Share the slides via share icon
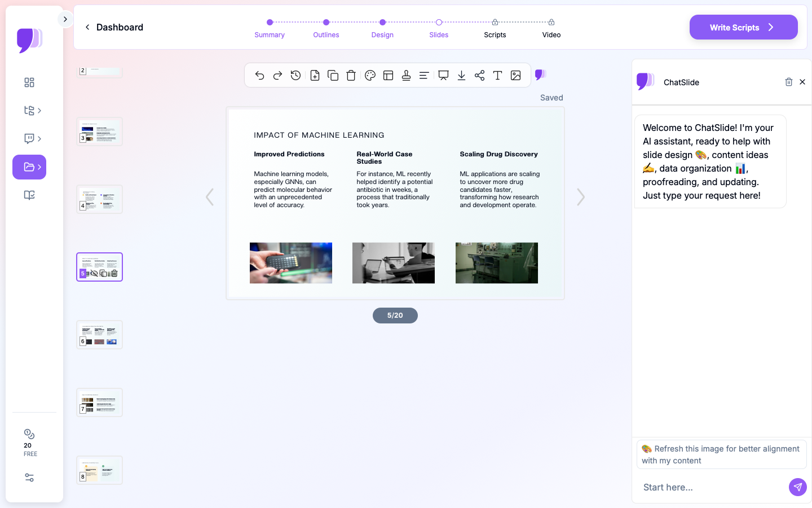 tap(479, 76)
